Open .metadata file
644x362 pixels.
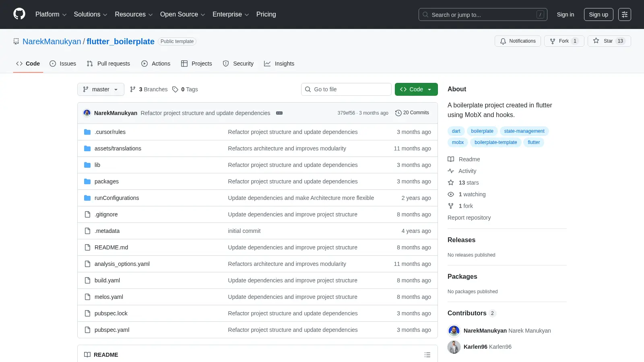pyautogui.click(x=107, y=231)
